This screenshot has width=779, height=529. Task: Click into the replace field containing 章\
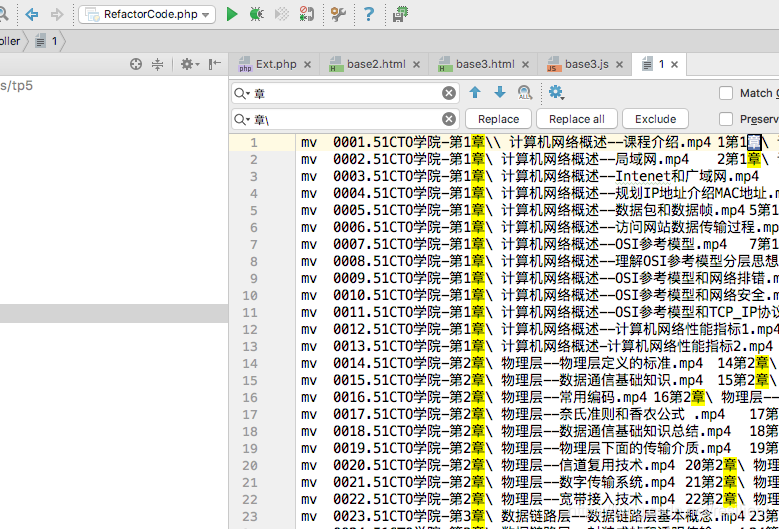[x=345, y=119]
